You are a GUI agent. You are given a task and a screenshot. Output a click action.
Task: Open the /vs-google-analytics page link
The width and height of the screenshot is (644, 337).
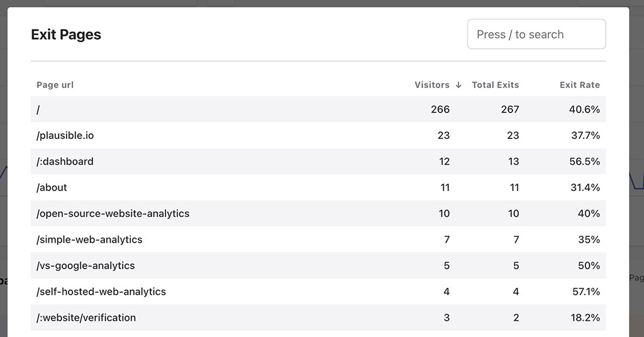coord(86,265)
